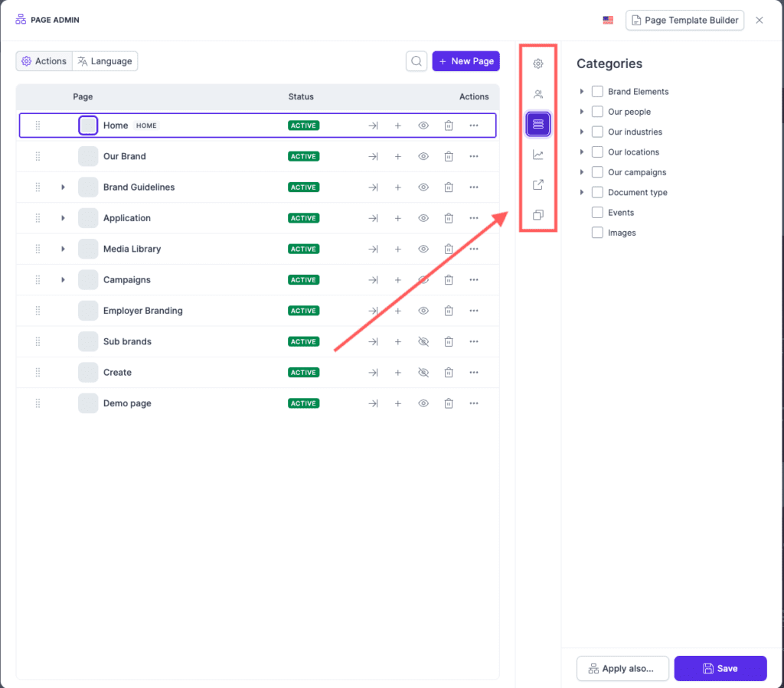Viewport: 784px width, 688px height.
Task: Expand the Our locations category
Action: (582, 152)
